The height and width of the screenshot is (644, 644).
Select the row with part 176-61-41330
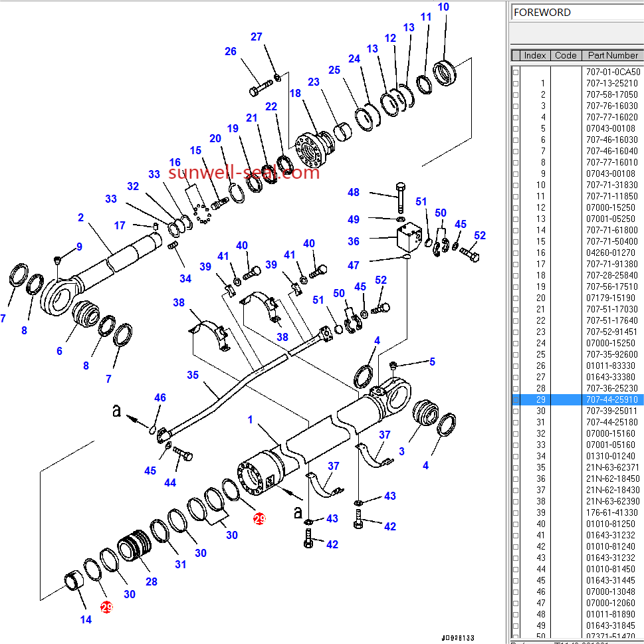click(611, 512)
